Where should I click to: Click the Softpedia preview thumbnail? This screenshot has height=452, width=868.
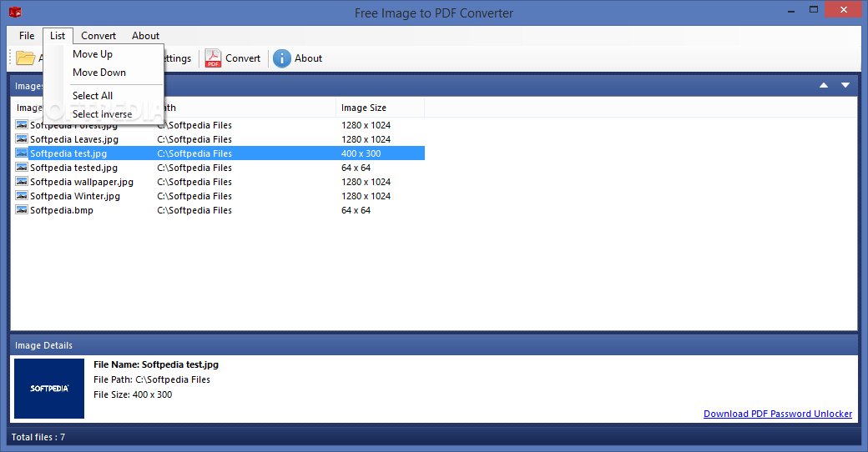[x=49, y=389]
